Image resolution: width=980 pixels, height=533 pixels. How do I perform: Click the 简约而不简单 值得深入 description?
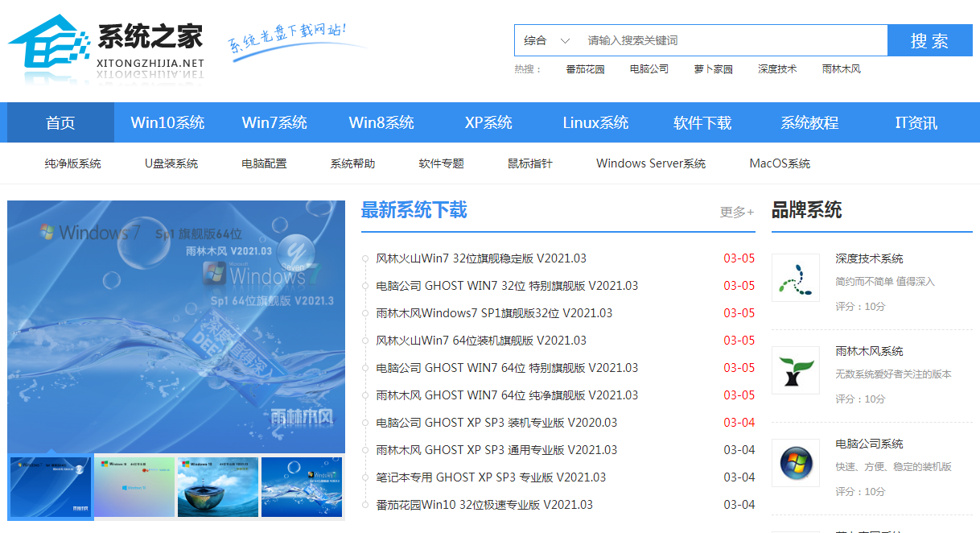click(x=885, y=282)
